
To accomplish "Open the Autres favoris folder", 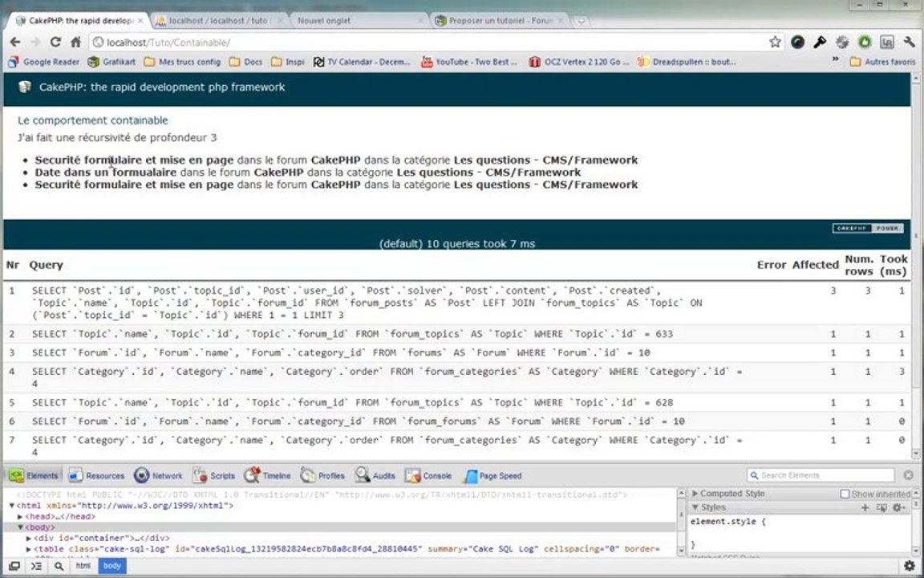I will point(883,61).
